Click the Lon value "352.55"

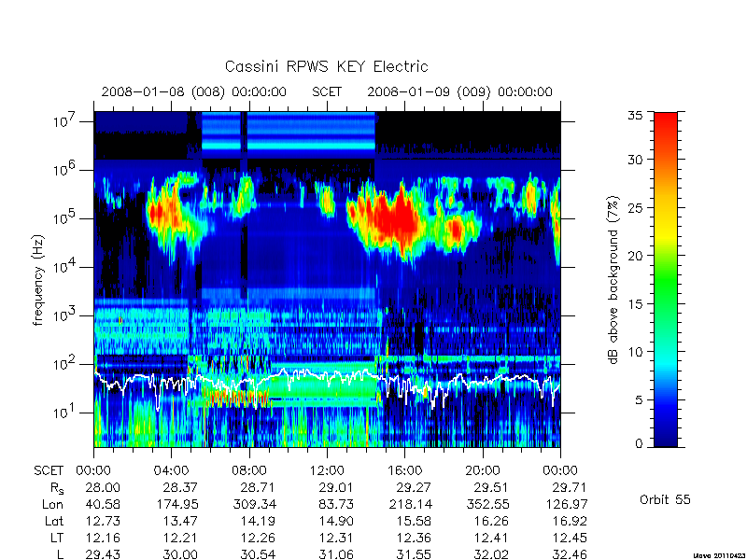click(487, 504)
